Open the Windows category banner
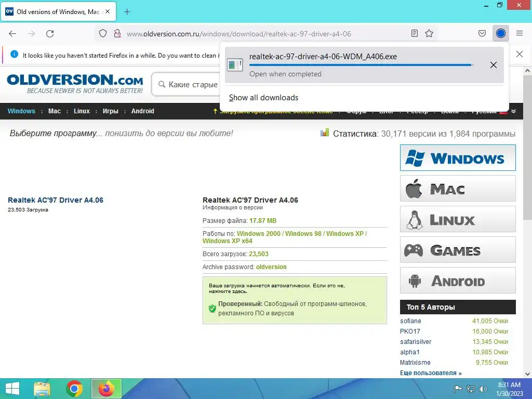 (458, 158)
